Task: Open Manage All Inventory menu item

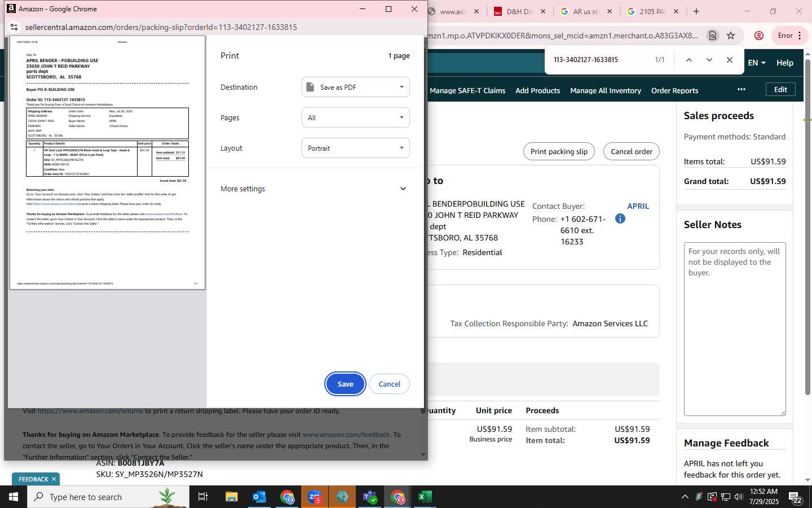Action: (606, 90)
